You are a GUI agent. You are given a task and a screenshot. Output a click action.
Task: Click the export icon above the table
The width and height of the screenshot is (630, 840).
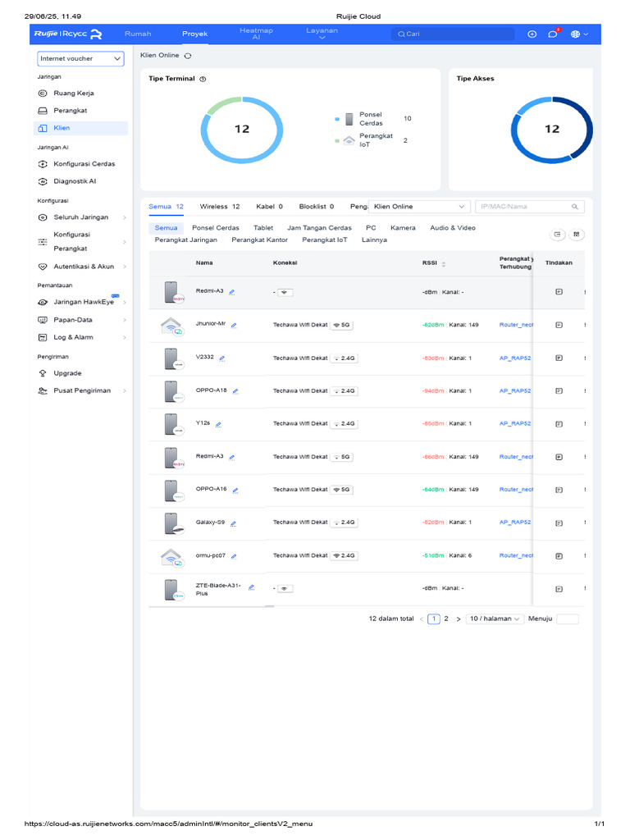click(558, 234)
